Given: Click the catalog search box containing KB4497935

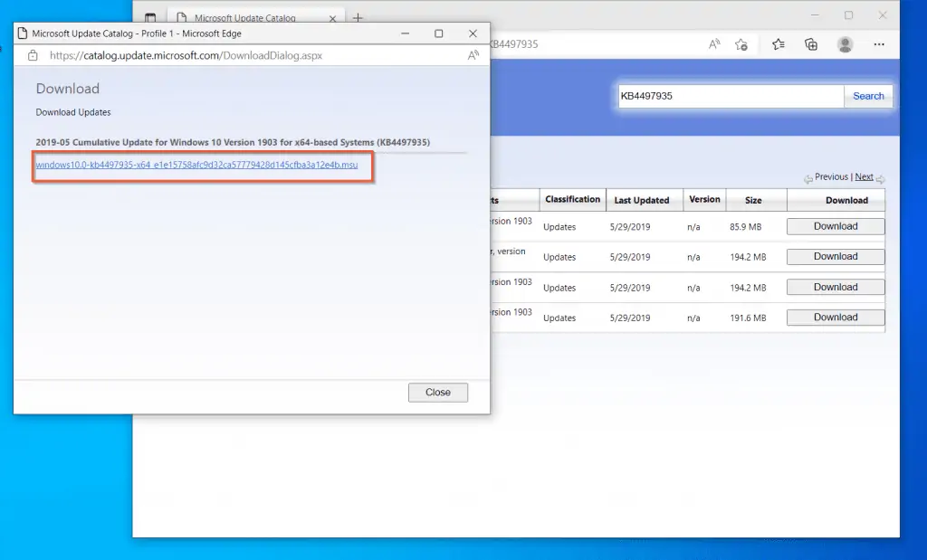Looking at the screenshot, I should [731, 96].
